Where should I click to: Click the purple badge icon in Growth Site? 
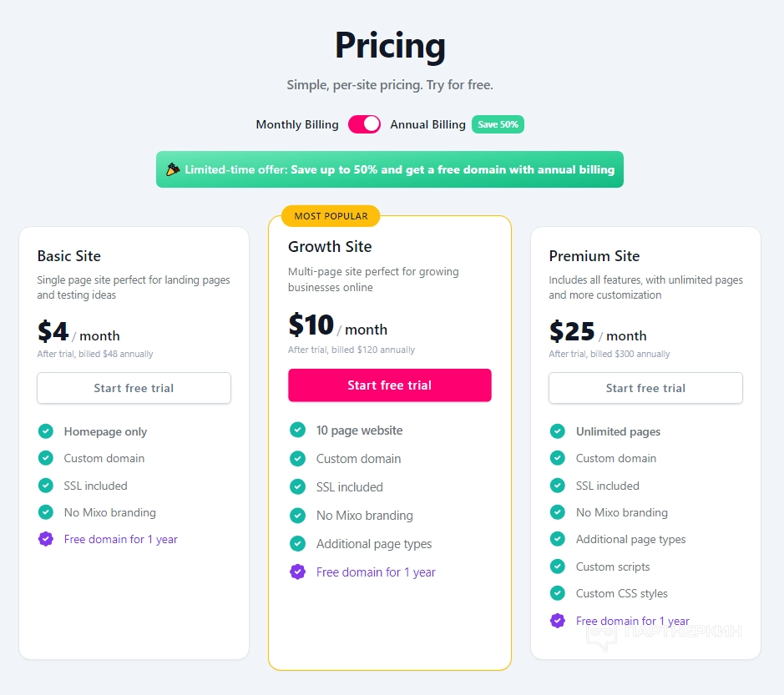(297, 572)
